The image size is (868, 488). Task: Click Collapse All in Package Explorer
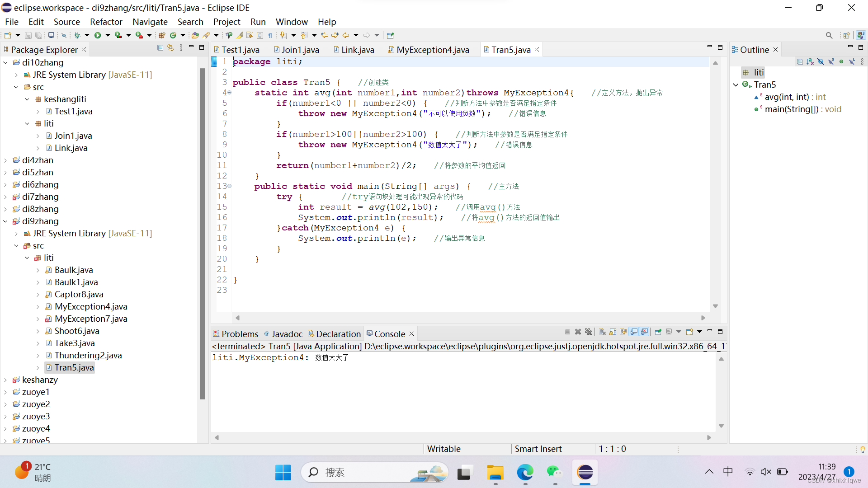click(x=160, y=48)
